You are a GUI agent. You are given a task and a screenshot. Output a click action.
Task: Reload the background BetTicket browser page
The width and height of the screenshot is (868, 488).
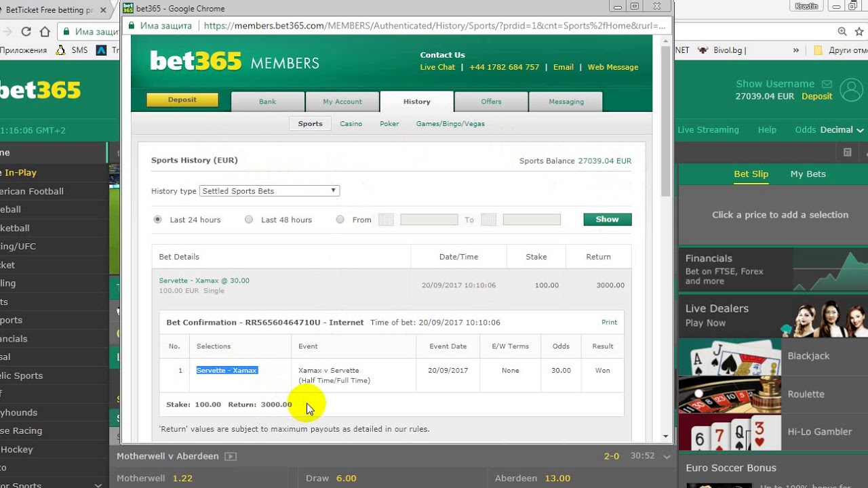pos(26,31)
